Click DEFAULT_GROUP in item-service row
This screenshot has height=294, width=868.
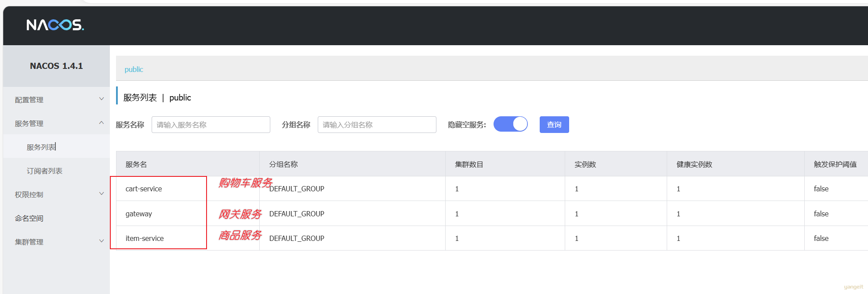pyautogui.click(x=297, y=238)
